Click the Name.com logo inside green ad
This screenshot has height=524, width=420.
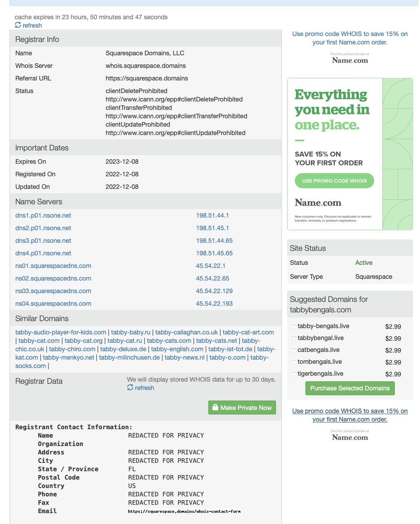pos(318,203)
